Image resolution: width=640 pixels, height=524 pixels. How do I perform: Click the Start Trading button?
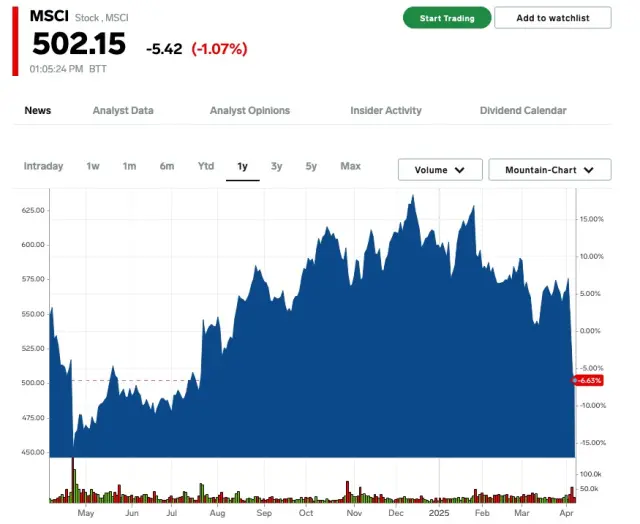coord(447,18)
